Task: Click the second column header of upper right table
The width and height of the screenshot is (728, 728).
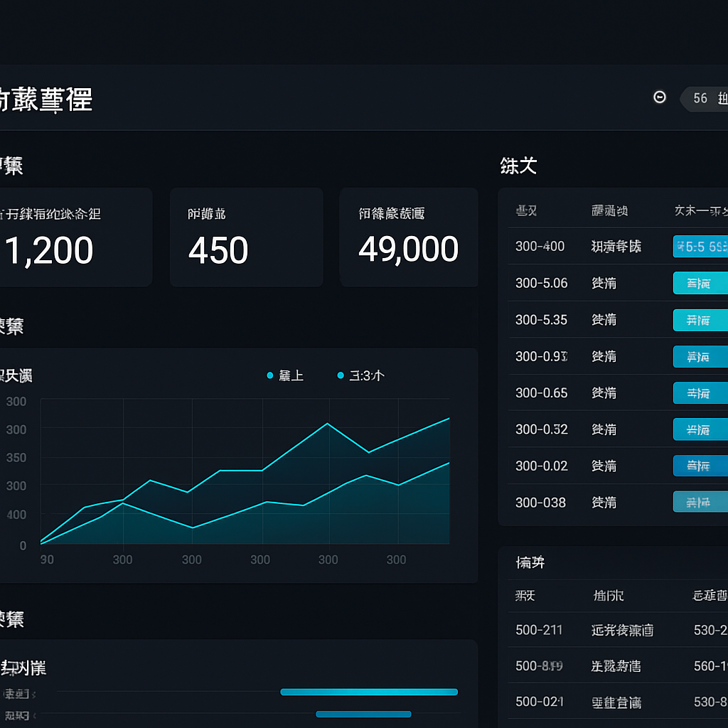Action: tap(609, 210)
